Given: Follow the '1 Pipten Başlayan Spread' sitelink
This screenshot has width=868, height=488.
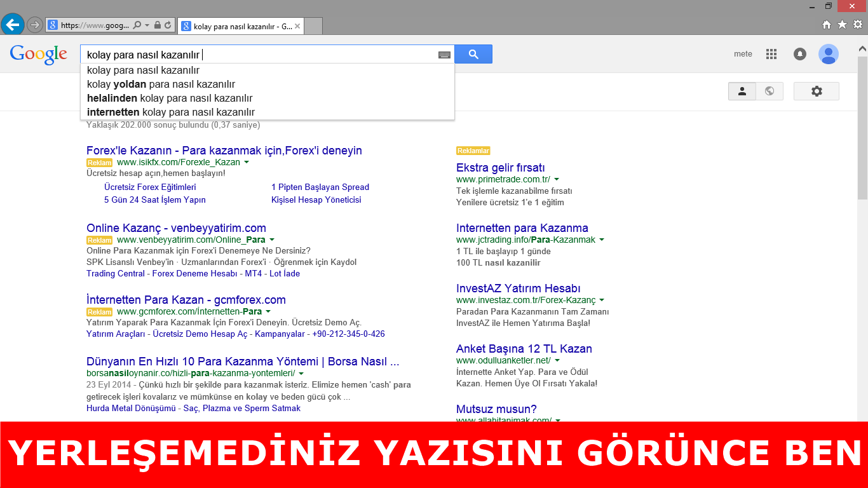Looking at the screenshot, I should click(x=320, y=187).
